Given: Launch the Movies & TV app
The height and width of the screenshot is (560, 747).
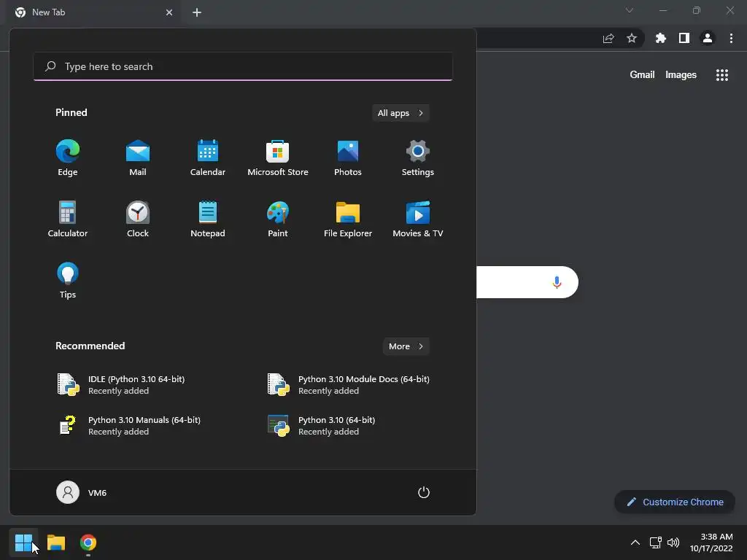Looking at the screenshot, I should point(418,219).
